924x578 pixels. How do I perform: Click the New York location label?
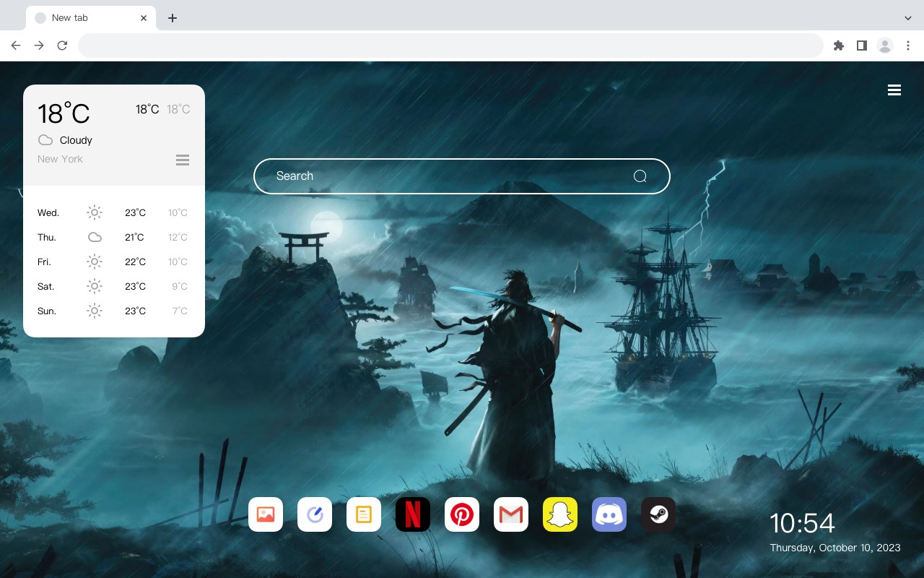60,159
